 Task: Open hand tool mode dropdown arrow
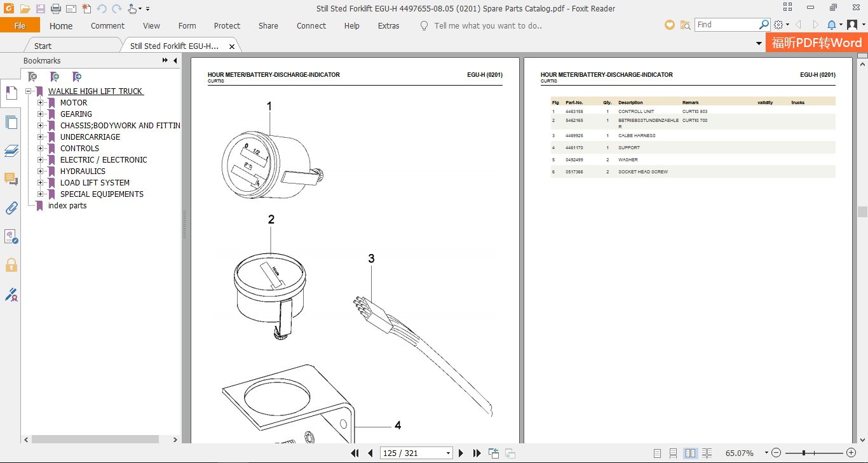point(140,10)
